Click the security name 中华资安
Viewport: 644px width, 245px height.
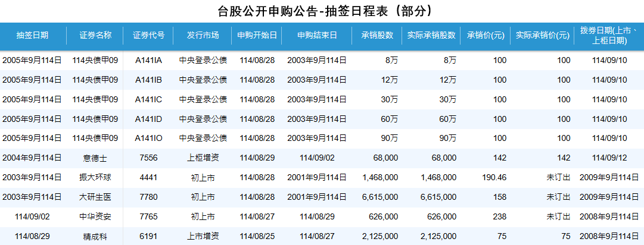[95, 216]
